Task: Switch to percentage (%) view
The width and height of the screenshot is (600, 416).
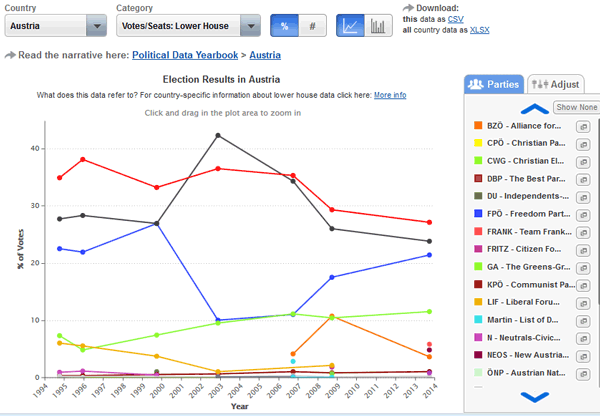Action: 284,26
